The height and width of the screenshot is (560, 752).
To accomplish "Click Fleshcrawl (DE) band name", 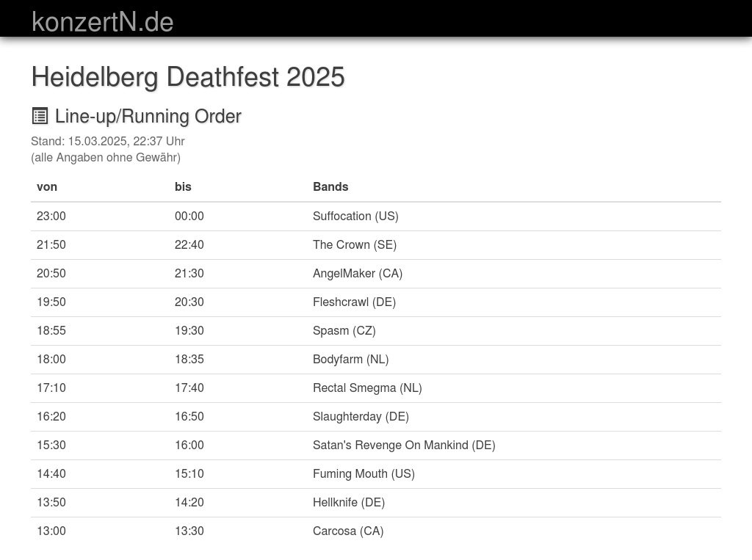I will (354, 302).
